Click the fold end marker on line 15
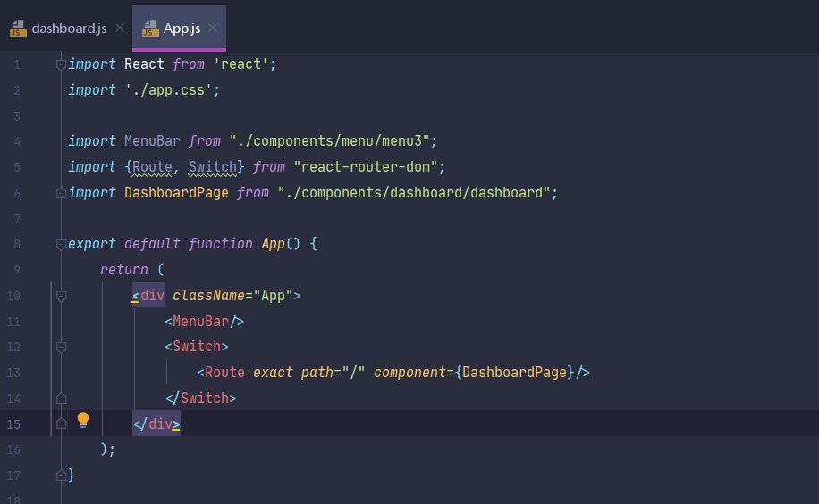The width and height of the screenshot is (819, 504). 61,424
